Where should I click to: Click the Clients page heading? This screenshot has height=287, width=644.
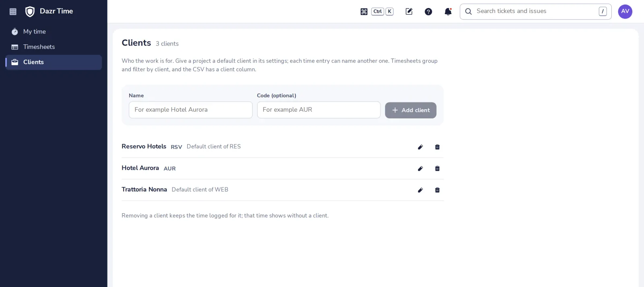point(136,43)
